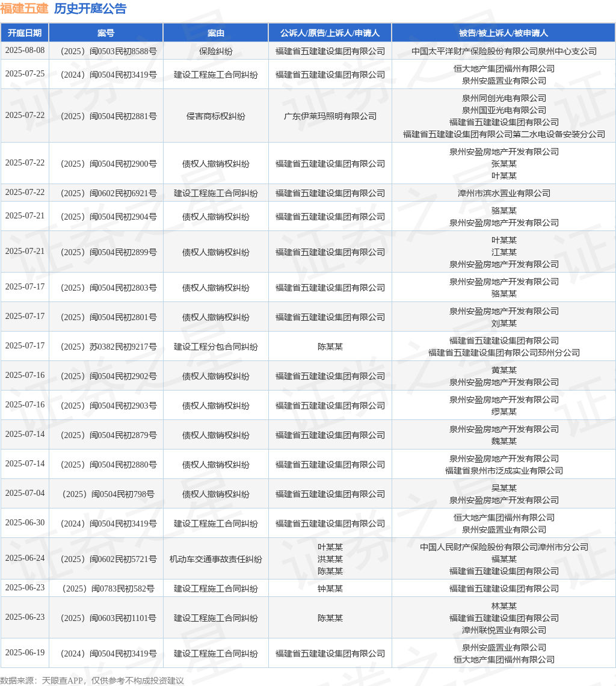
Task: Click defendant 福某某
Action: pyautogui.click(x=504, y=559)
